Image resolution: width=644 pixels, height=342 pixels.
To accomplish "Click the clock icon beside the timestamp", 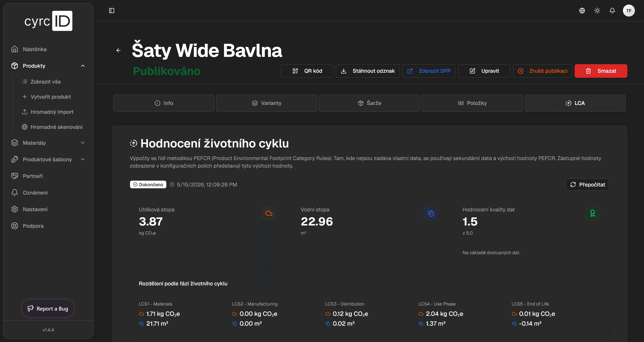I will pos(172,184).
